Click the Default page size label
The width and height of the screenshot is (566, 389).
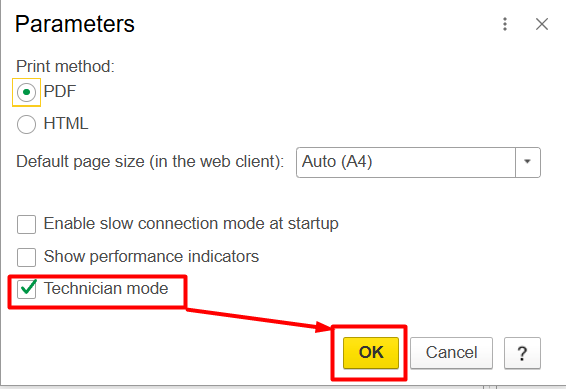coord(150,162)
